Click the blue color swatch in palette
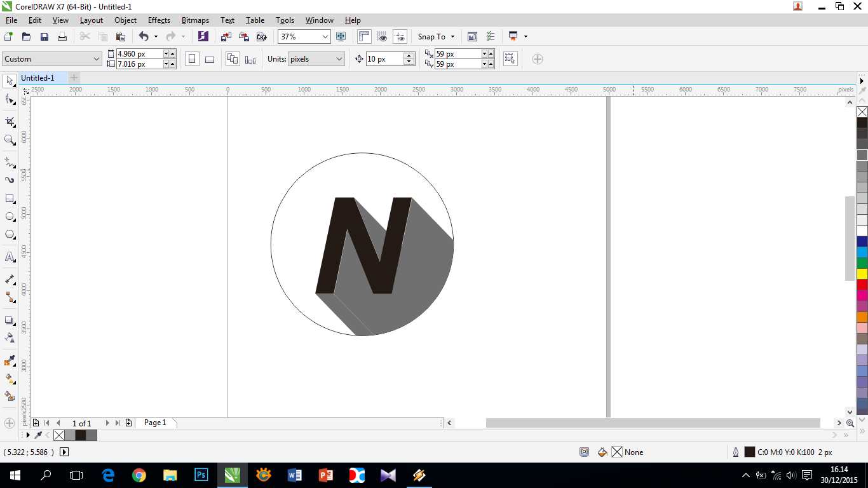Image resolution: width=868 pixels, height=488 pixels. 862,241
